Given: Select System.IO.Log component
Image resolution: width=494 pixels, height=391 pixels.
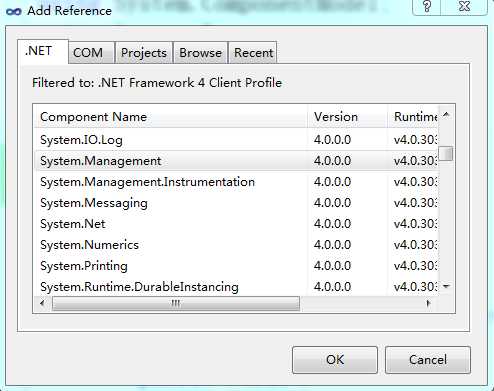Looking at the screenshot, I should [81, 140].
